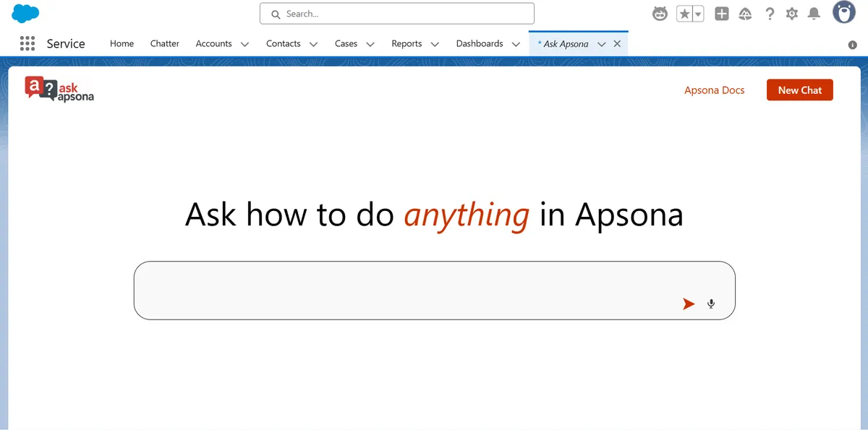Open the Help question mark icon
The height and width of the screenshot is (430, 868).
click(770, 14)
